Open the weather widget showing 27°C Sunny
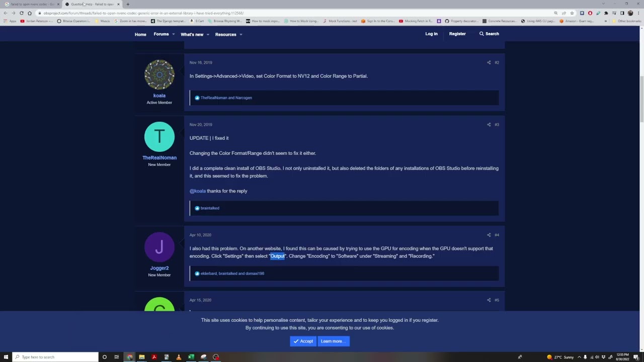 (561, 357)
